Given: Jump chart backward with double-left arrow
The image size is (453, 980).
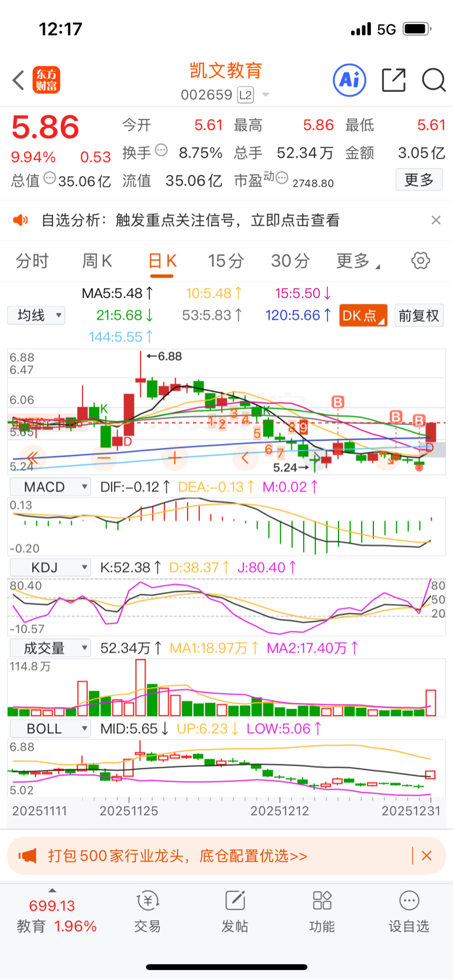Looking at the screenshot, I should tap(32, 457).
